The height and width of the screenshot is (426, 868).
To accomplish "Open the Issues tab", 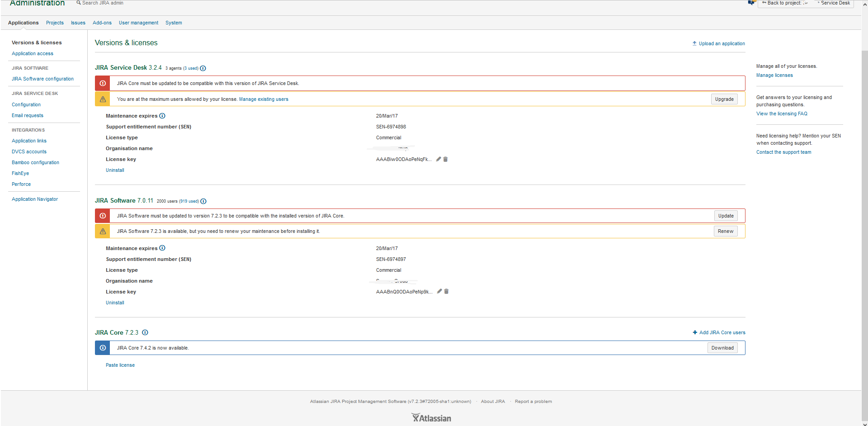I will 78,23.
